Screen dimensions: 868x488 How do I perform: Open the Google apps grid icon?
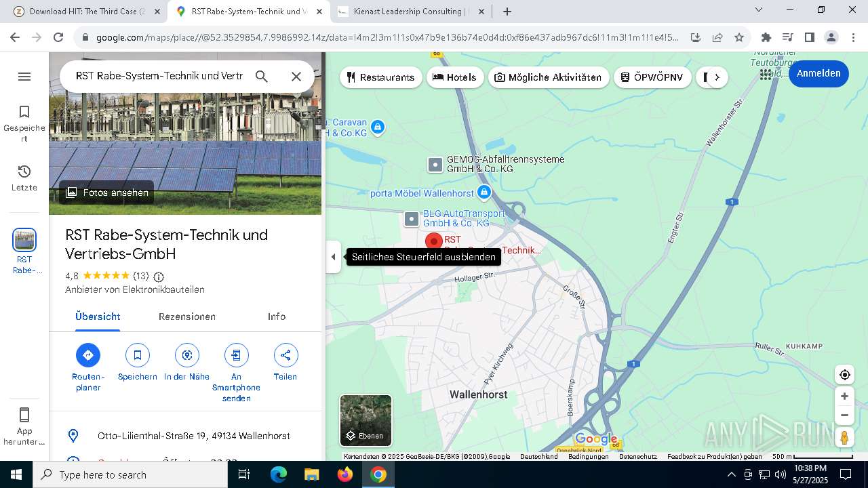pos(766,74)
